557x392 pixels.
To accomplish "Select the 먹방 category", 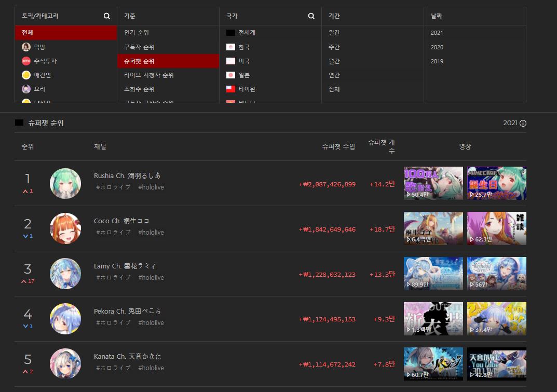I will (x=39, y=47).
